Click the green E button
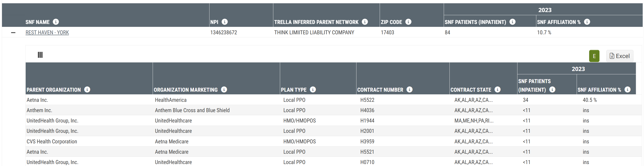The height and width of the screenshot is (166, 644). coord(594,56)
